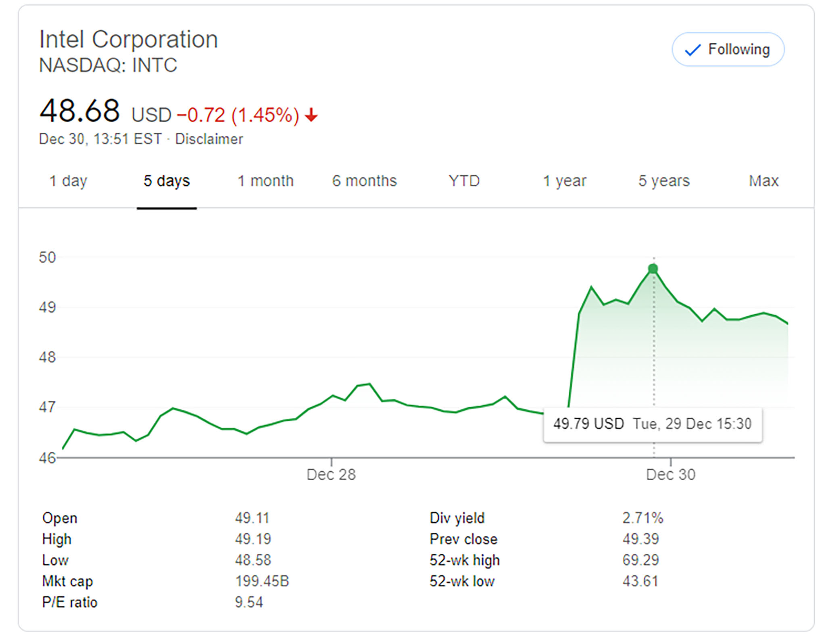Click the blue checkmark in Following
The image size is (826, 644).
(693, 50)
